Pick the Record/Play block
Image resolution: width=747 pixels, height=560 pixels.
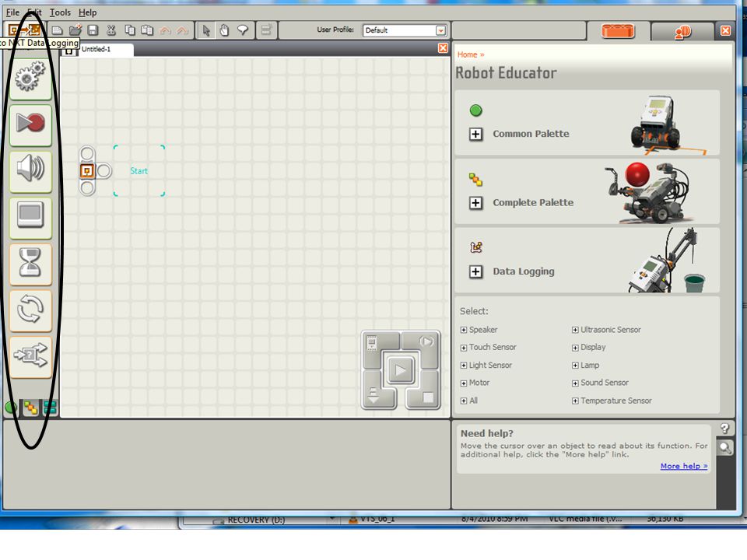tap(30, 124)
